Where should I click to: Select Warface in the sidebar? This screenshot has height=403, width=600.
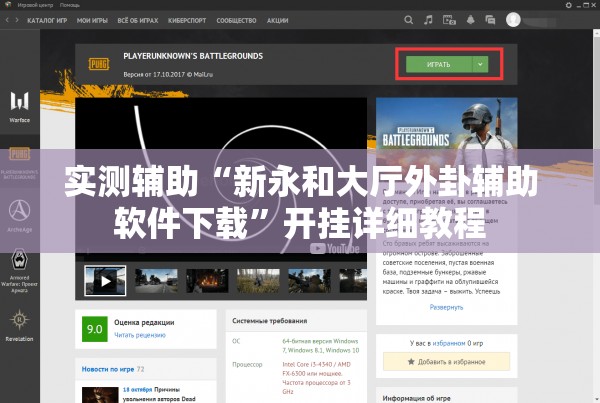pos(20,107)
